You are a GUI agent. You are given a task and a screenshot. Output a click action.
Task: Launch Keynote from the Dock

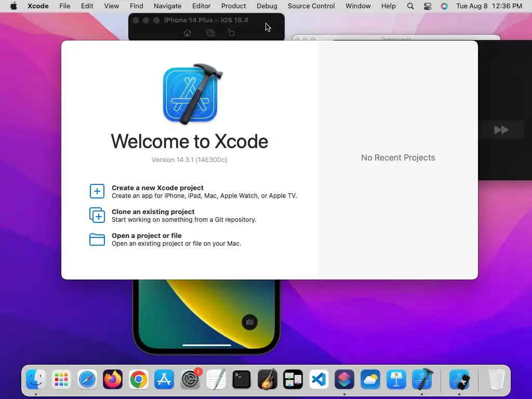tap(396, 379)
